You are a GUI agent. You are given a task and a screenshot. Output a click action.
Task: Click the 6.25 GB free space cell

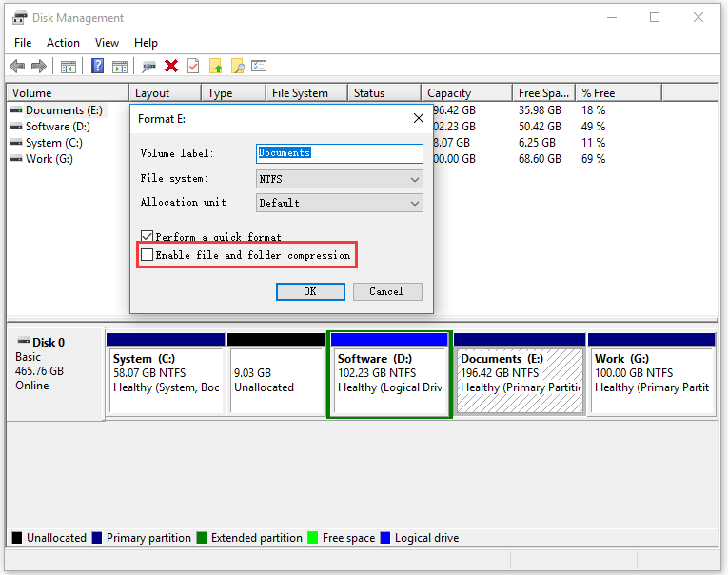(537, 143)
